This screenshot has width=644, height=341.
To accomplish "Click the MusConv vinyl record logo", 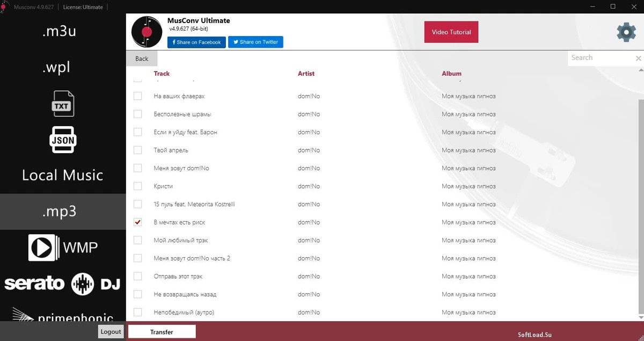I will point(147,32).
